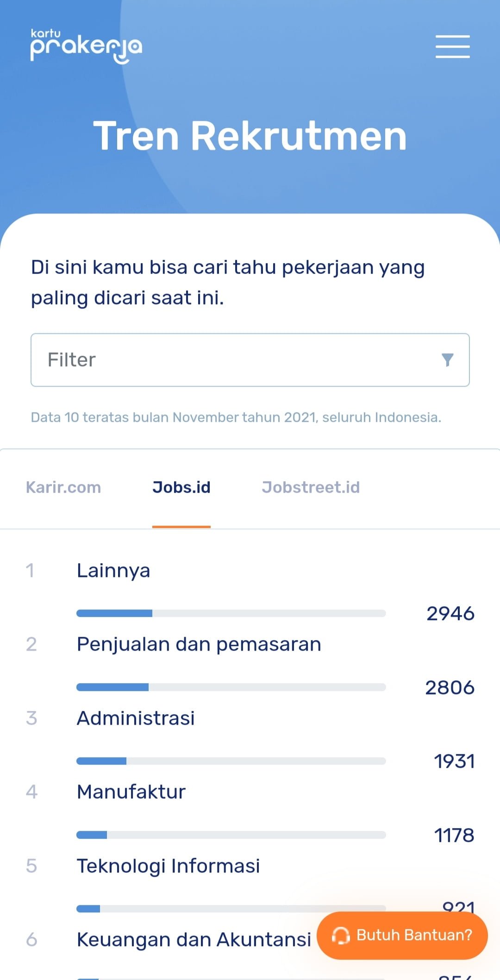The width and height of the screenshot is (500, 980).
Task: Click the Kartu Prakerja logo
Action: pos(86,46)
